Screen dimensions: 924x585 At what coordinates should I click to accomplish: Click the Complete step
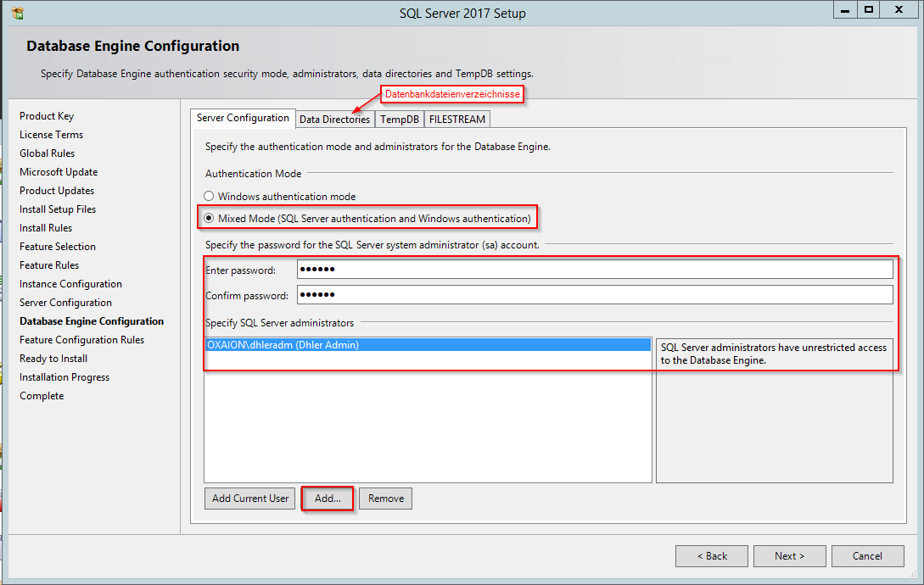pyautogui.click(x=42, y=396)
